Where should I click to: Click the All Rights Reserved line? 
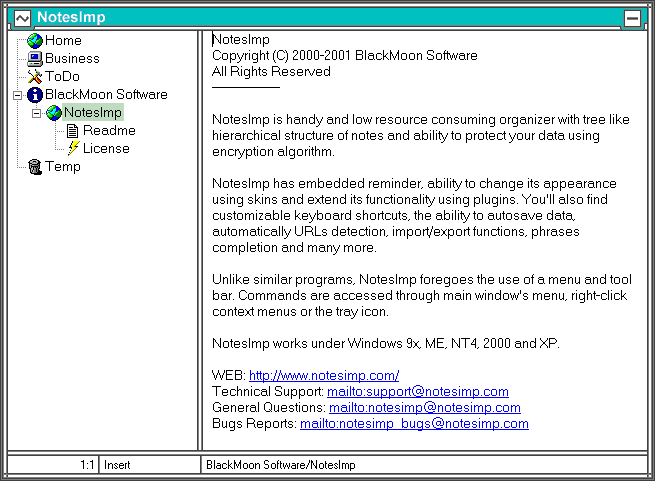(271, 71)
